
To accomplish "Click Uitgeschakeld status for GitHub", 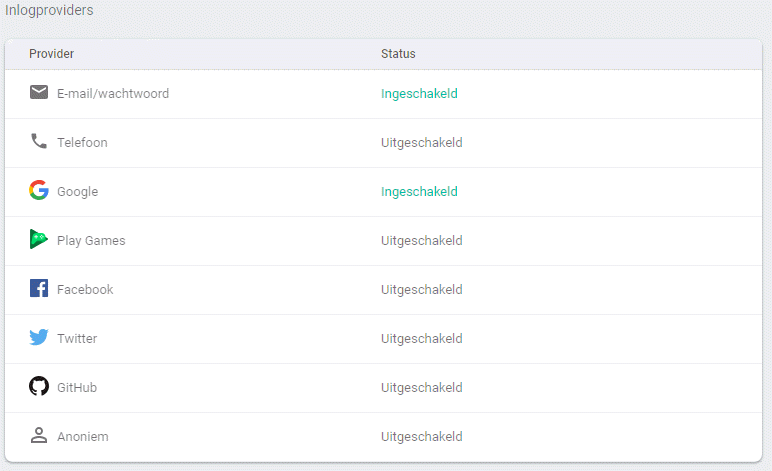I will coord(421,388).
